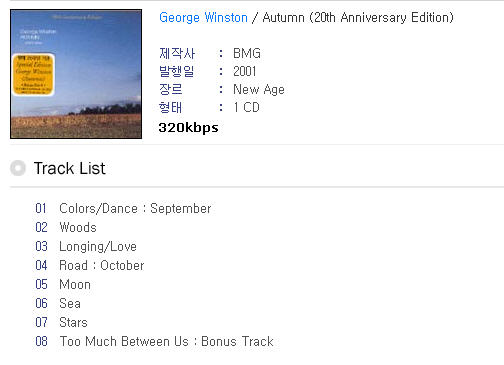
Task: Click the Track List bullet icon
Action: tap(18, 168)
